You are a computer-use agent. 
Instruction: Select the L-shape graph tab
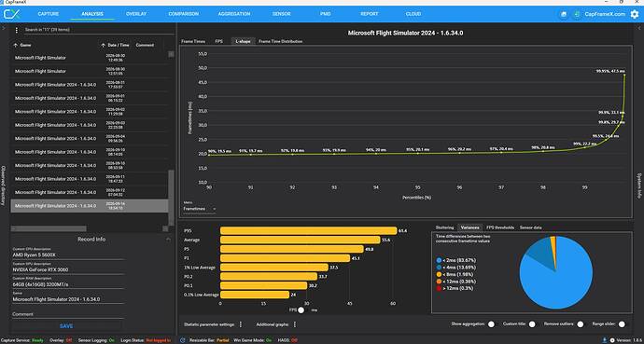[x=243, y=41]
